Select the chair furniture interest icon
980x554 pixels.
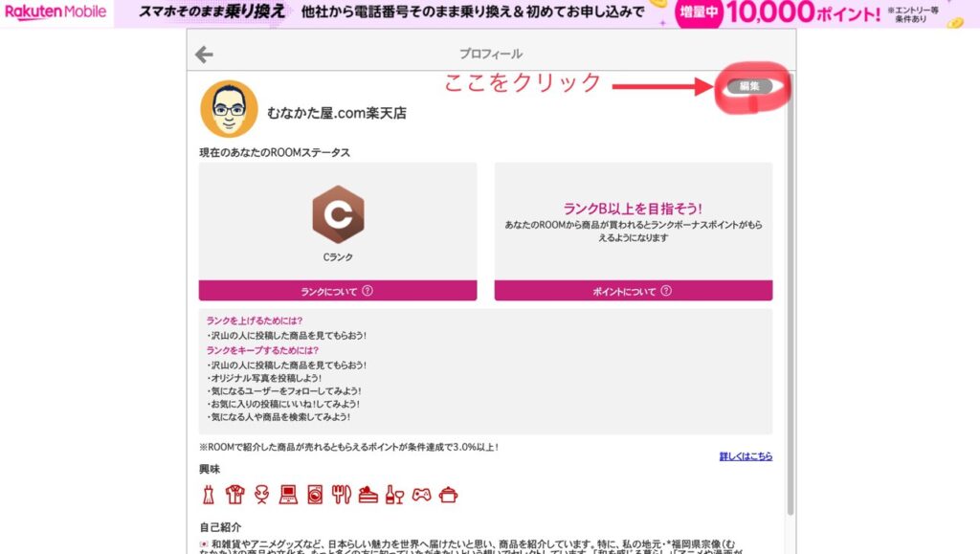262,494
